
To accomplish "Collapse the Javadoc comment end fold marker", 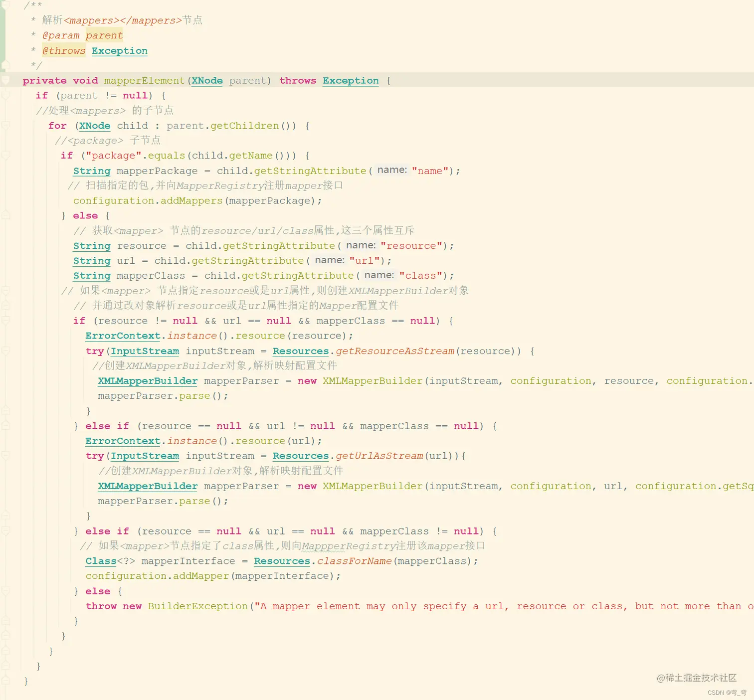I will (x=5, y=65).
